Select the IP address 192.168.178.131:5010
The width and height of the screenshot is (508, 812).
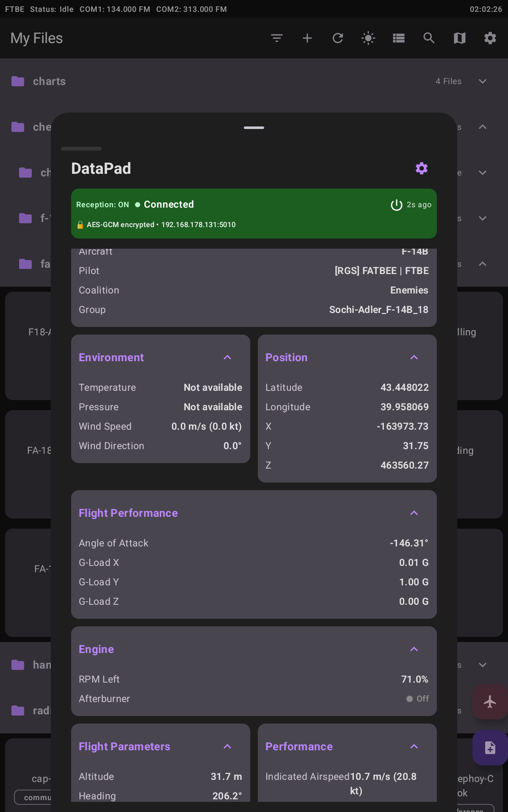pyautogui.click(x=199, y=225)
